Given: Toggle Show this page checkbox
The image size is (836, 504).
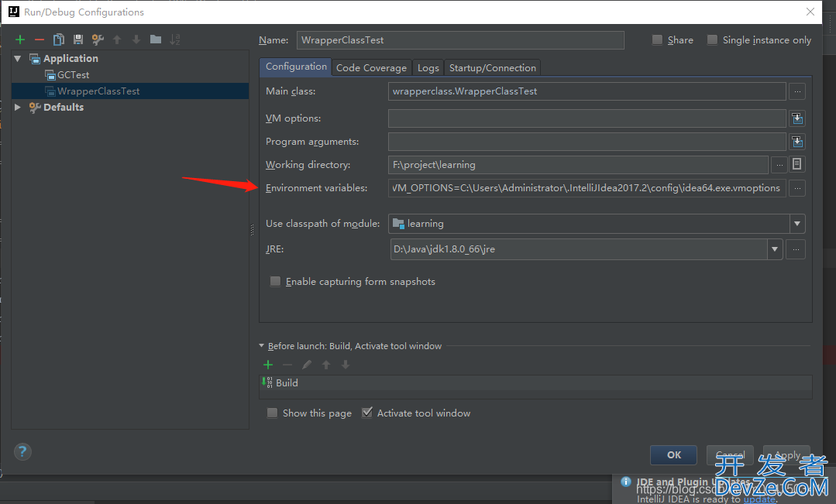Looking at the screenshot, I should pyautogui.click(x=272, y=413).
